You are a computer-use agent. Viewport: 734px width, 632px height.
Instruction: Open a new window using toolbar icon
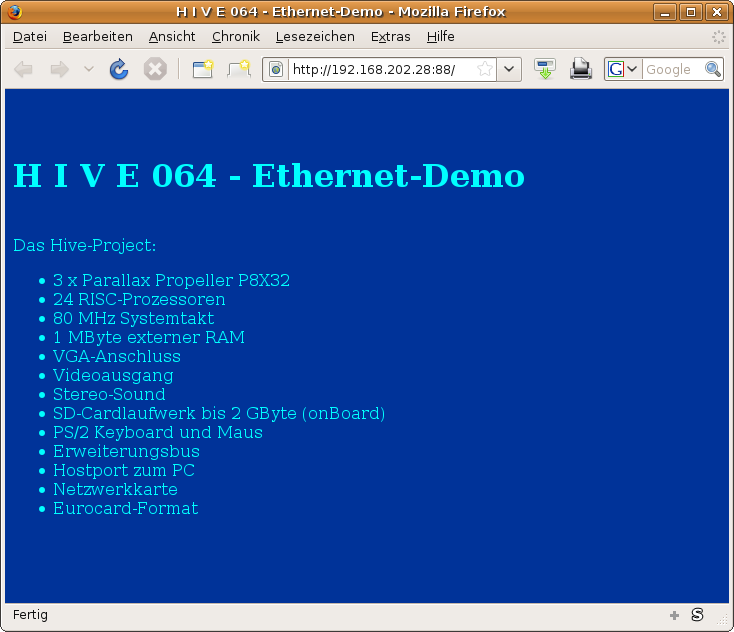[203, 69]
